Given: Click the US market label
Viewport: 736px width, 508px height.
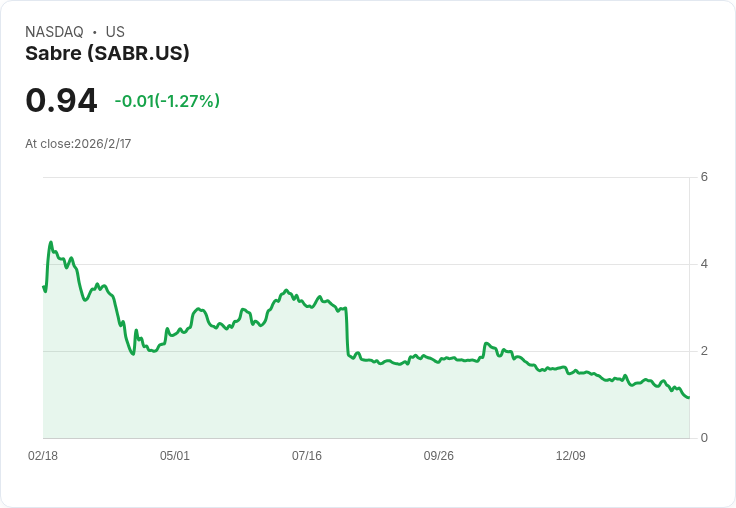Looking at the screenshot, I should [115, 32].
